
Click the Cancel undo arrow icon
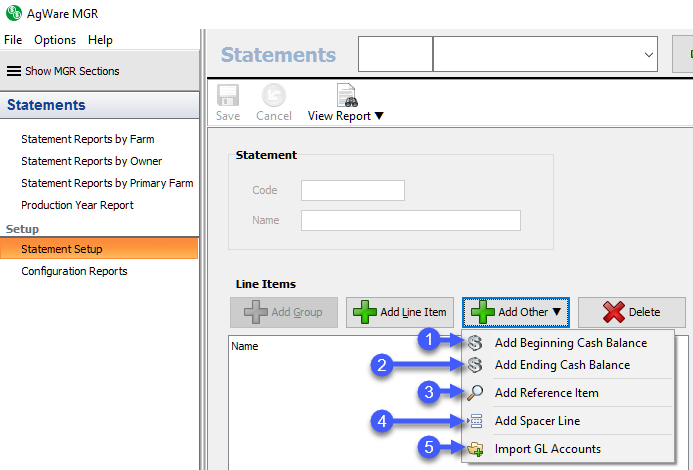pyautogui.click(x=274, y=95)
